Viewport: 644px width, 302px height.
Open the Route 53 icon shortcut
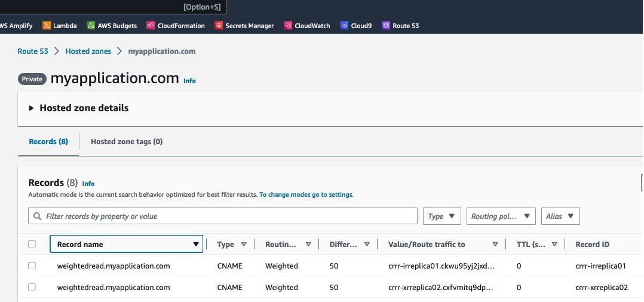click(386, 26)
